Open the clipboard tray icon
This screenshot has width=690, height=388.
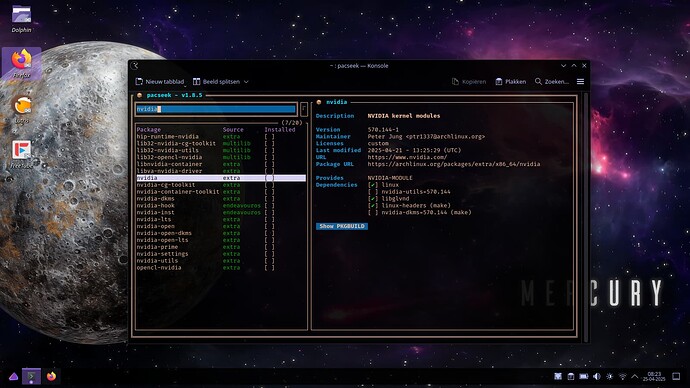[571, 377]
